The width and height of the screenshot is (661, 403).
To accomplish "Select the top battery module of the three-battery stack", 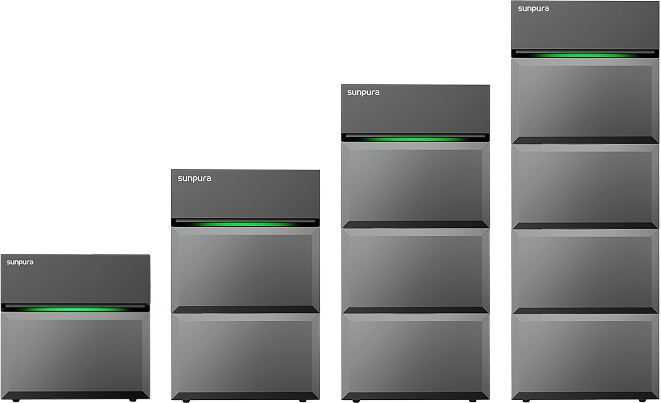I will point(416,184).
